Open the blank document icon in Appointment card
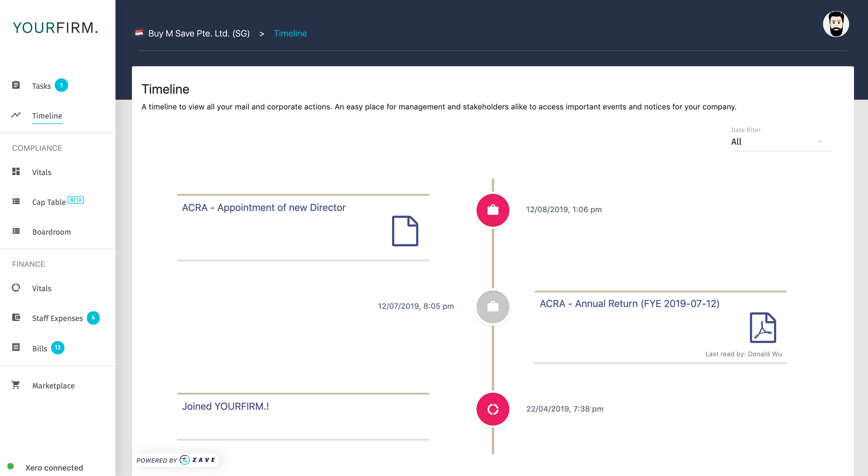 tap(405, 231)
